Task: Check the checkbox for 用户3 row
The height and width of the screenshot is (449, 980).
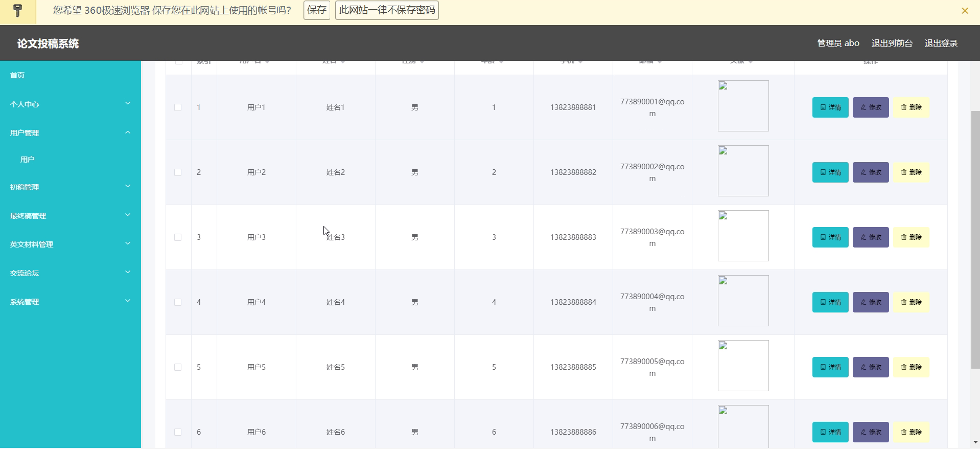Action: click(178, 237)
